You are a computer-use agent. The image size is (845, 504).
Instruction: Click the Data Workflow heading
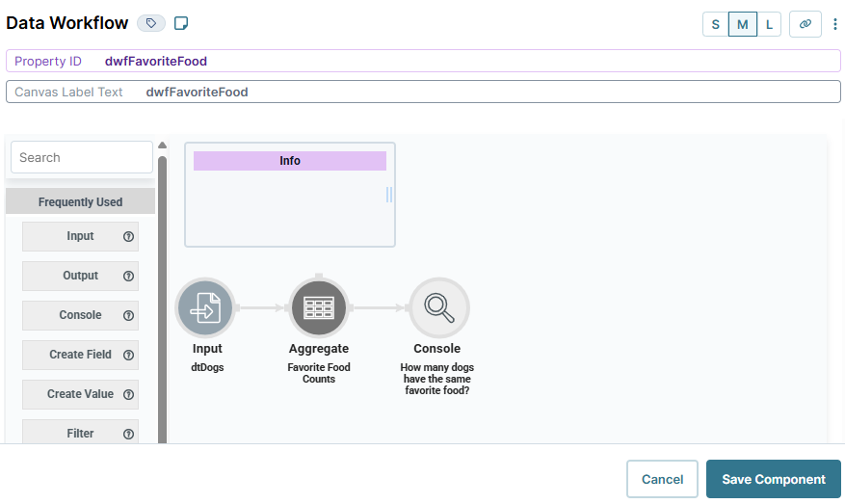pos(67,23)
